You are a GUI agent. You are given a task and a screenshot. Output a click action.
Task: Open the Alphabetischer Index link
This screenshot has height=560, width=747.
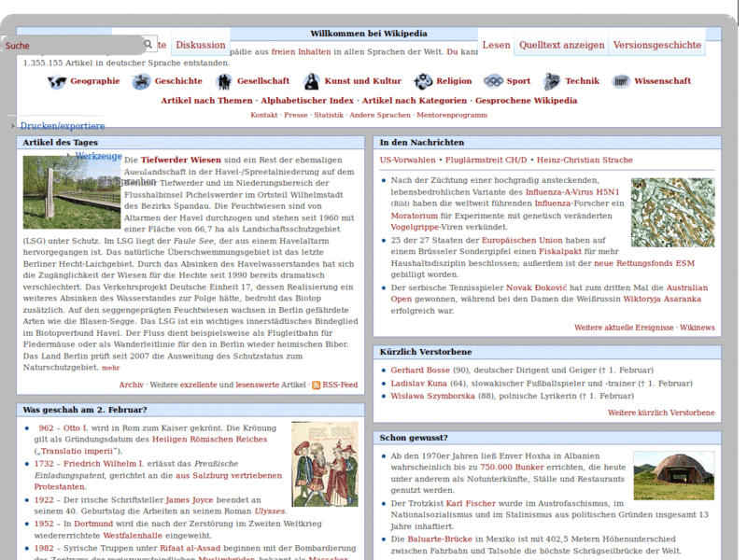[x=307, y=101]
